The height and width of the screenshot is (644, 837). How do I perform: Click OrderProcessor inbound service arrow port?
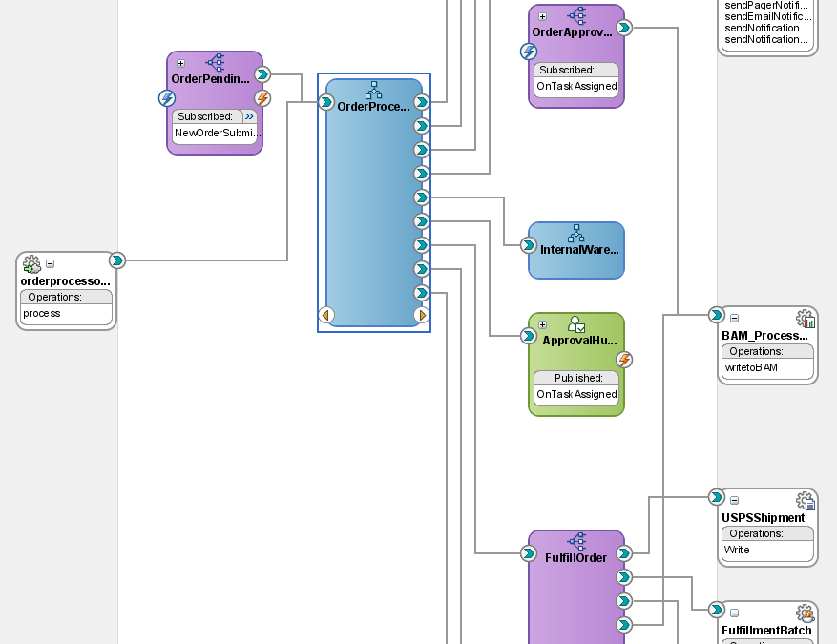326,102
